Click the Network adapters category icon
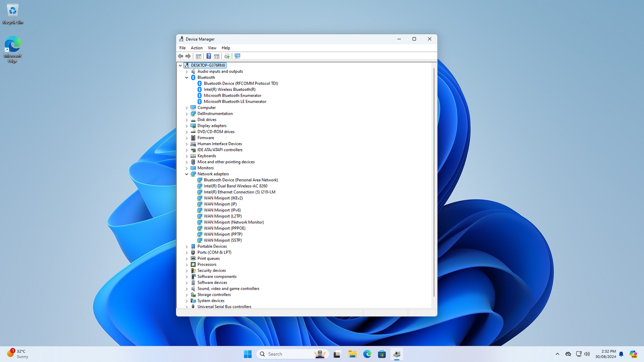This screenshot has width=644, height=362. tap(193, 174)
